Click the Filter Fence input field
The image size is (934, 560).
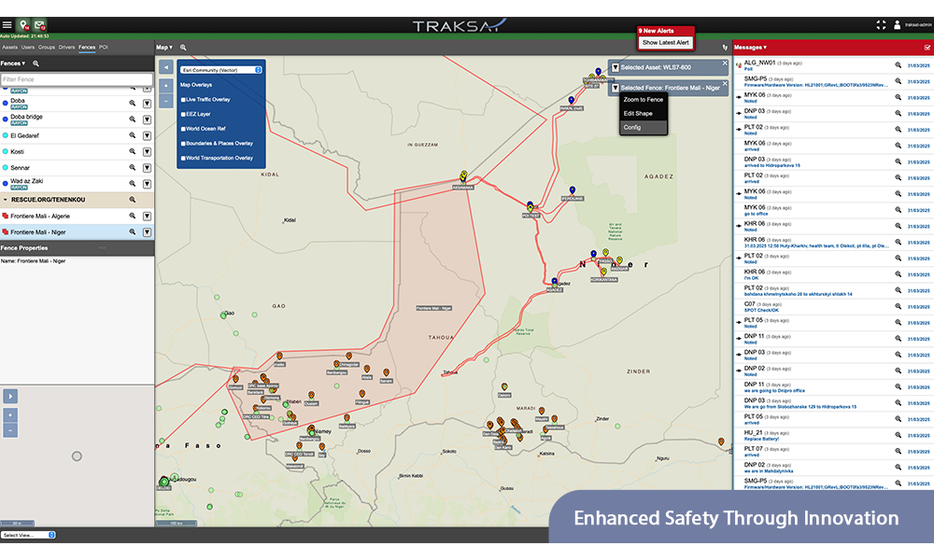coord(77,80)
